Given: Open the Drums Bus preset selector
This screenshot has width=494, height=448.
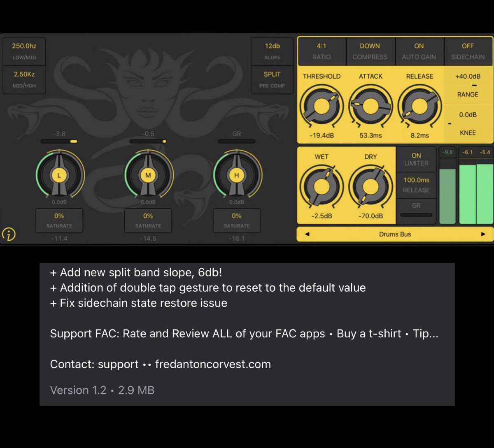Looking at the screenshot, I should pyautogui.click(x=395, y=234).
